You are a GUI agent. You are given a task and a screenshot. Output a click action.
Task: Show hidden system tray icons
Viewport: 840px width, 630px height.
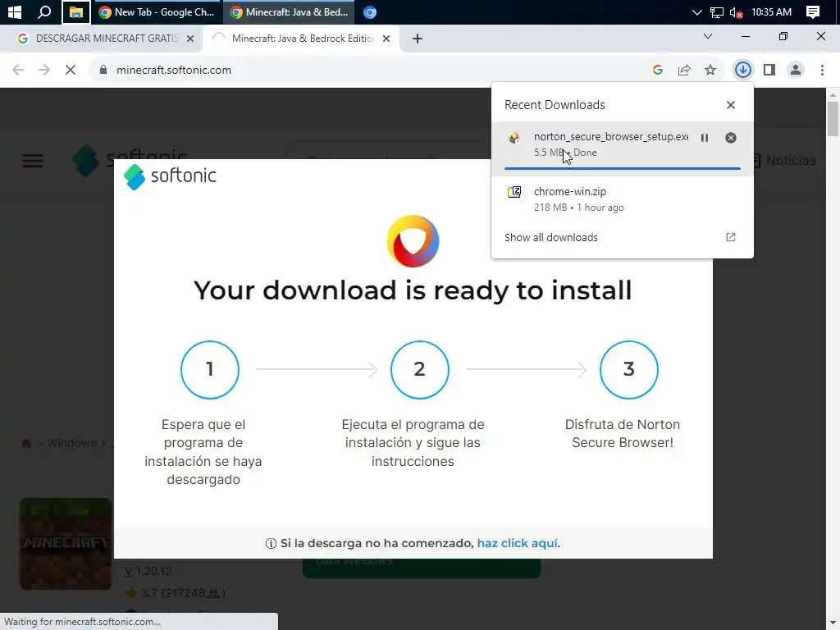pos(696,11)
